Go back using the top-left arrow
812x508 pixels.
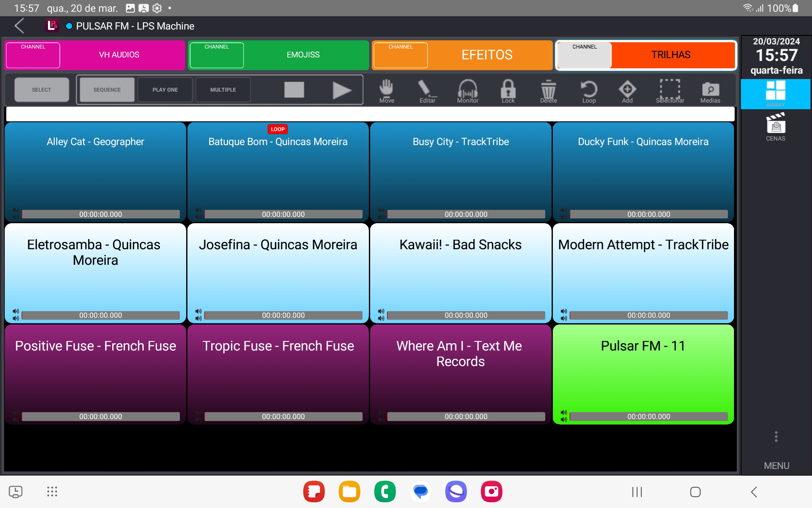click(19, 26)
